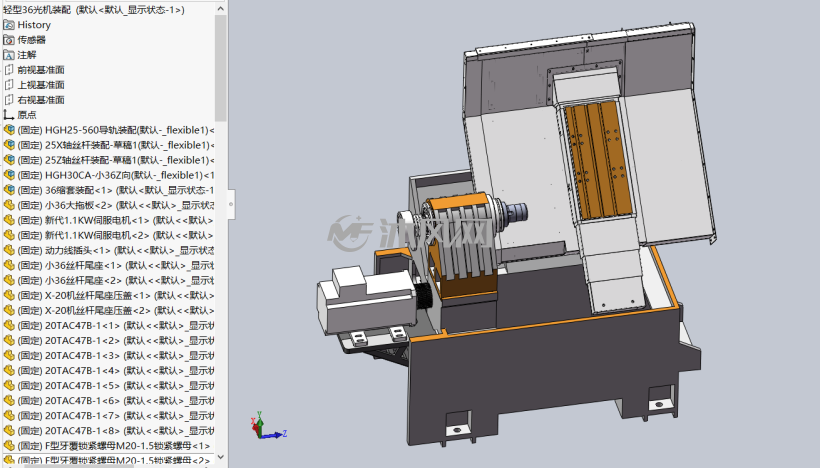Click the 20TAC47B-1<1> bearing part icon

click(x=8, y=325)
